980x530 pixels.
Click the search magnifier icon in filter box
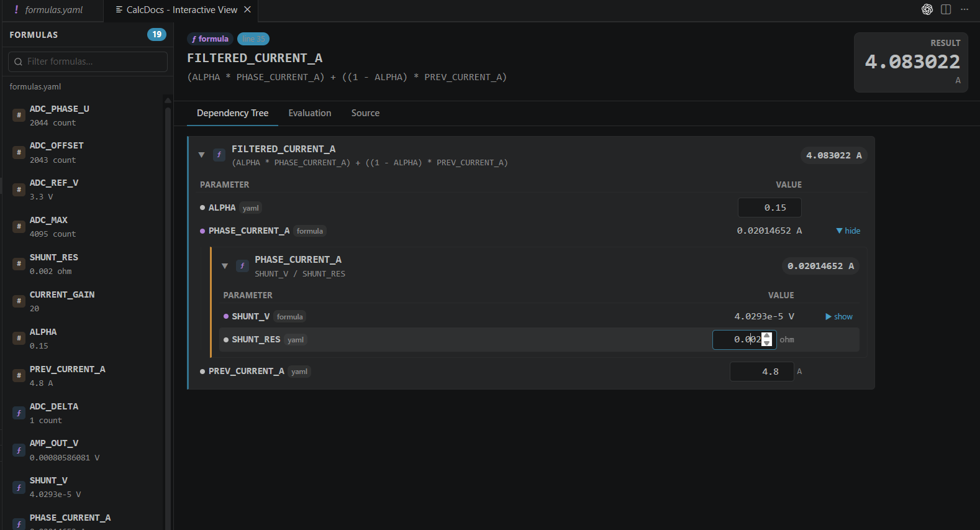pos(19,62)
